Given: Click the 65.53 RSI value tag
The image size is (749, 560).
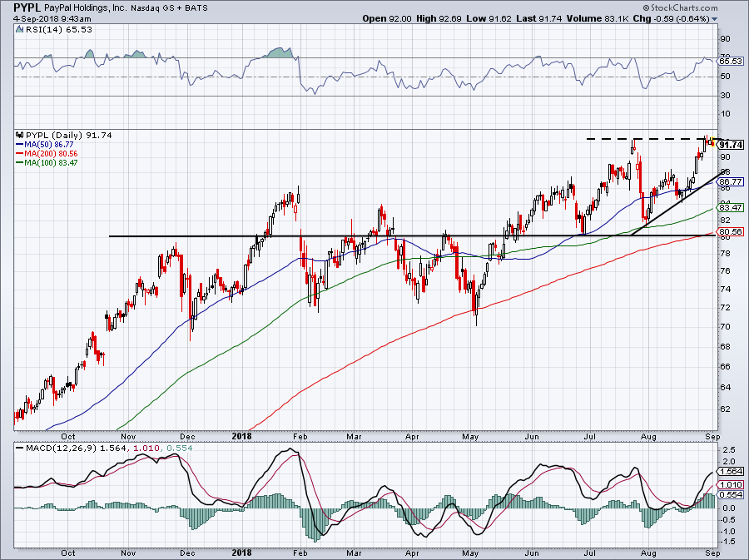Looking at the screenshot, I should tap(731, 61).
